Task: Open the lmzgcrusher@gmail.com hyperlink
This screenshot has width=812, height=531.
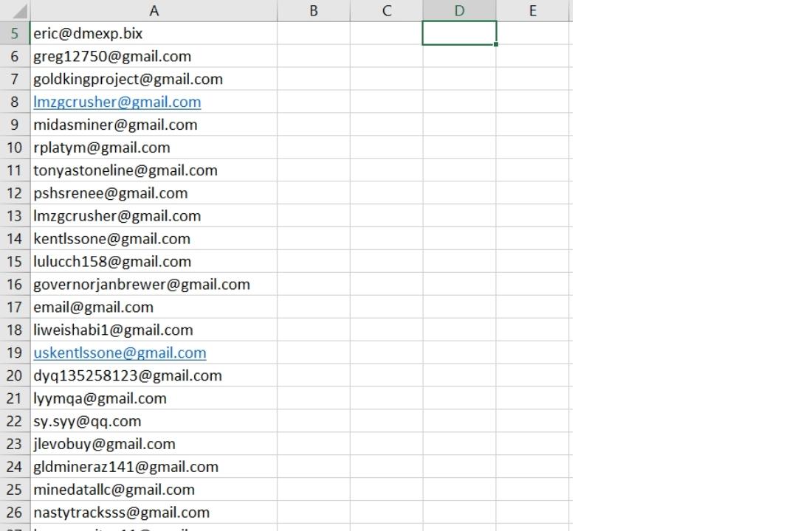Action: pos(116,102)
